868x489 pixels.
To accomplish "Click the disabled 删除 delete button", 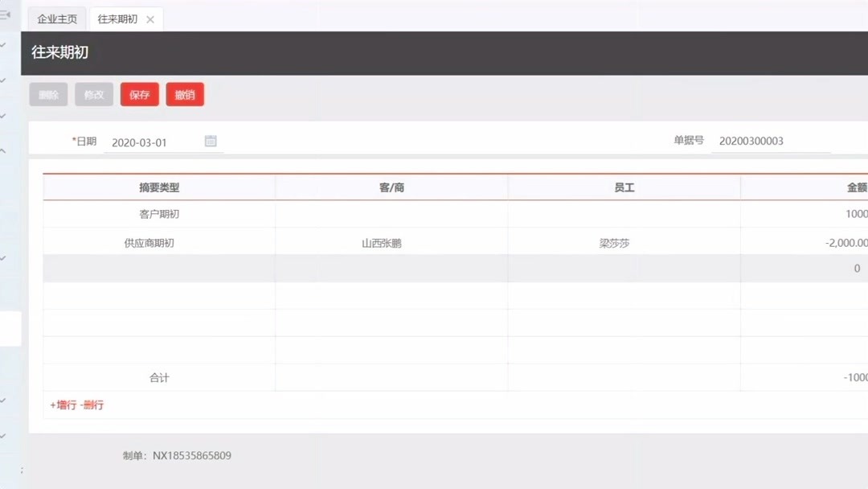I will click(48, 94).
